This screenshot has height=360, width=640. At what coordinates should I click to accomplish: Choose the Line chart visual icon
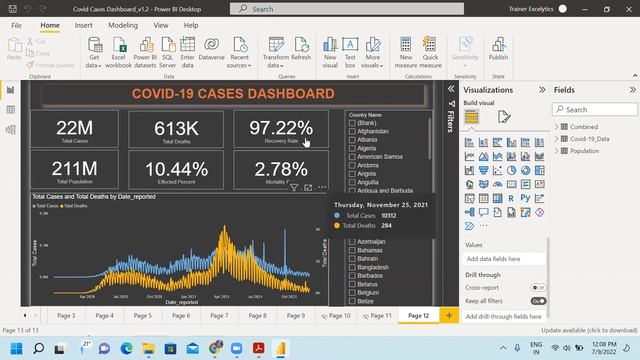(469, 156)
